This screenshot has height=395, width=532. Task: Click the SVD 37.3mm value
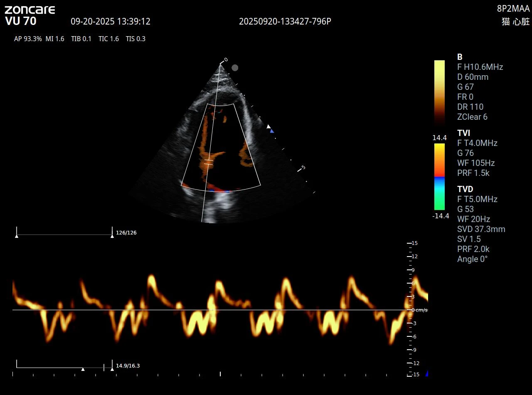coord(481,229)
